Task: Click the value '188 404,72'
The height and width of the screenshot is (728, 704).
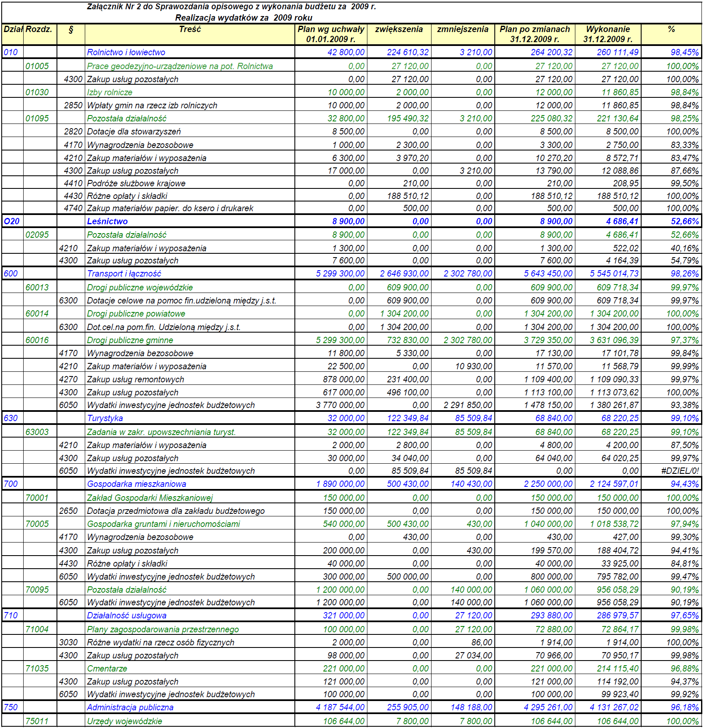Action: (x=618, y=551)
